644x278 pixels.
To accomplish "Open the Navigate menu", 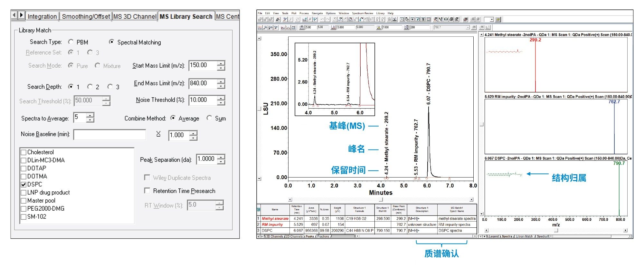I will click(317, 13).
